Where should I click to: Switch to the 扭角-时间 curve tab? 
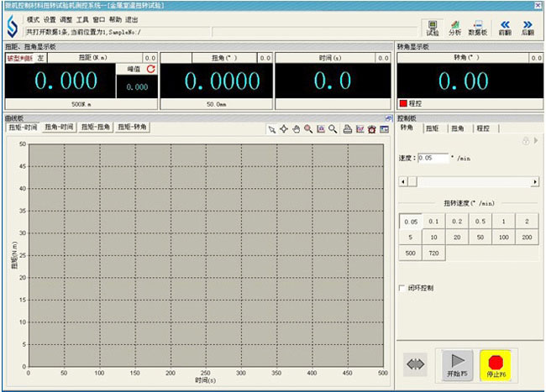coord(59,127)
